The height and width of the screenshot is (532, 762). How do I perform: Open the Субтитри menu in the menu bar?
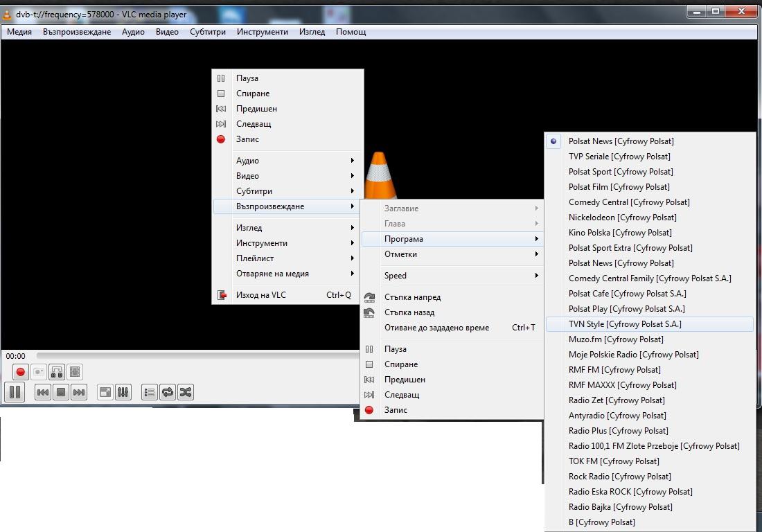[x=208, y=32]
